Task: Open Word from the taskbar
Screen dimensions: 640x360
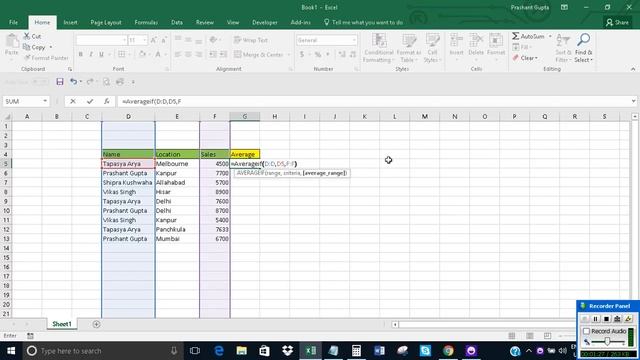Action: (379, 351)
